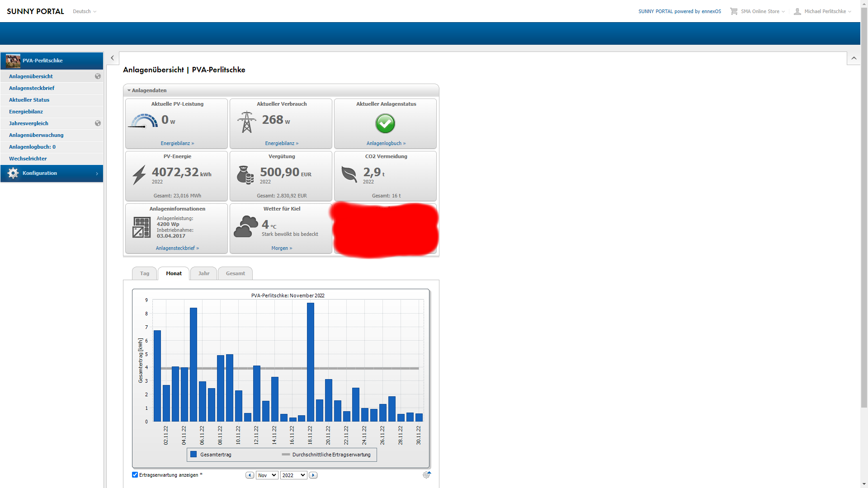The height and width of the screenshot is (488, 868).
Task: Open the Anlagenlogbuch link
Action: pos(386,143)
